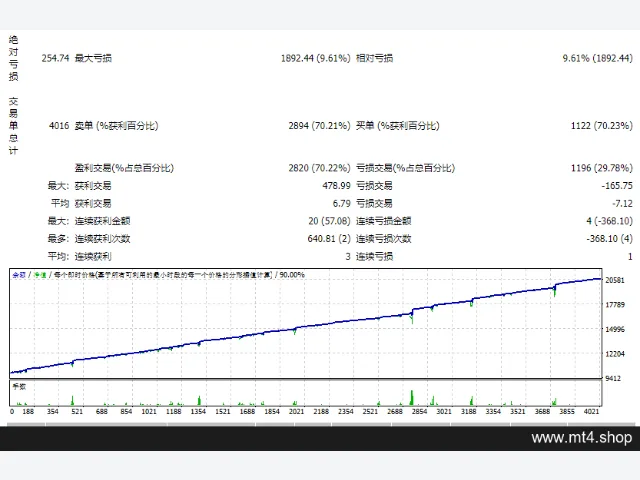Click the x-axis label 188
Screen dimensions: 640x480
pyautogui.click(x=28, y=411)
